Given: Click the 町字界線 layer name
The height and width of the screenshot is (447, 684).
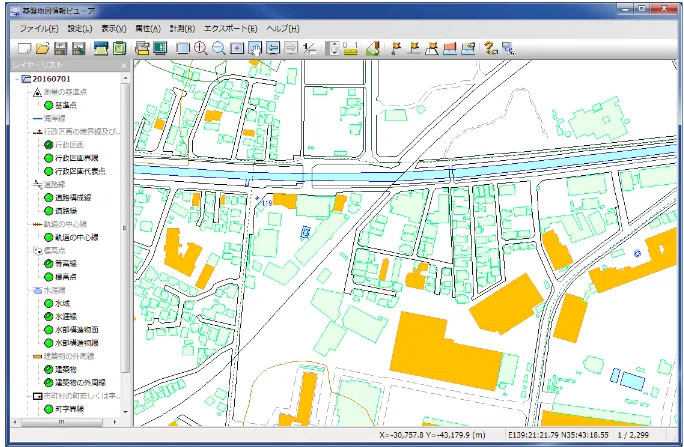Looking at the screenshot, I should coord(70,409).
